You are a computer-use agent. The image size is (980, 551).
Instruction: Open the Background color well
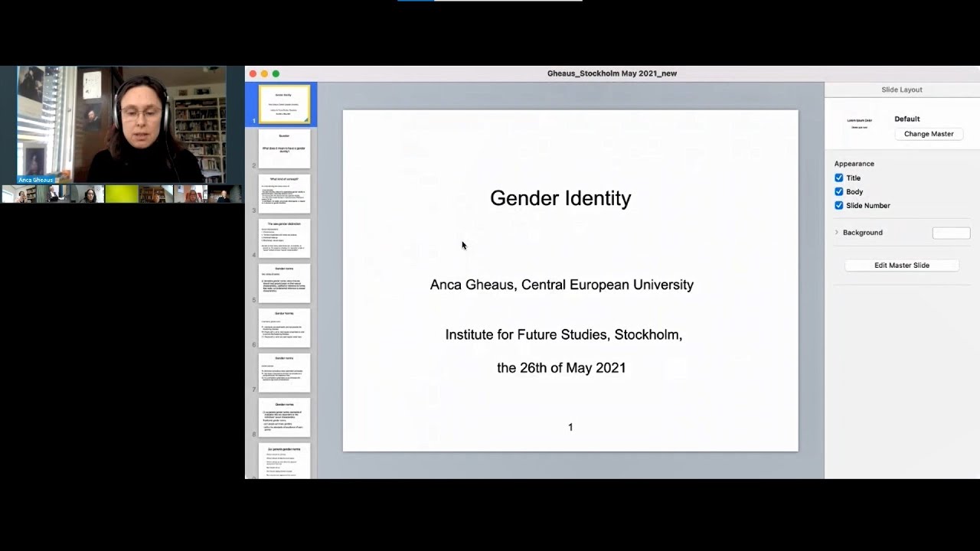coord(951,232)
